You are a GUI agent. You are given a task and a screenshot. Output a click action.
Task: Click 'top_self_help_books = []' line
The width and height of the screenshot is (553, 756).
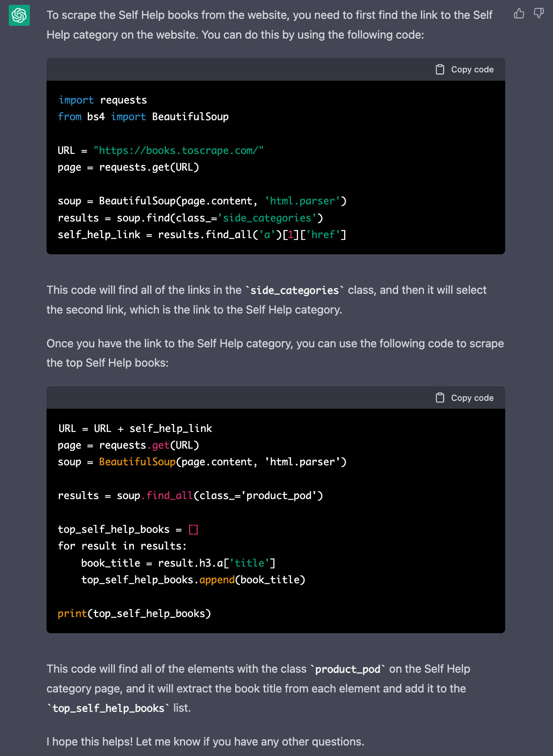(x=128, y=529)
